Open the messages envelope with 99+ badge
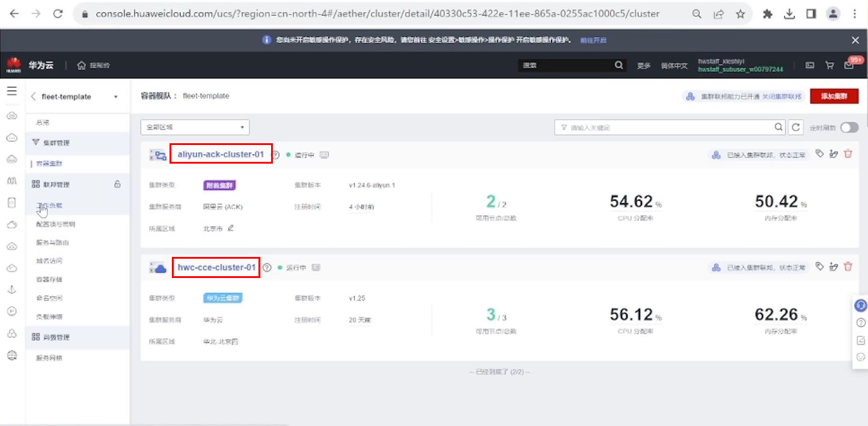The height and width of the screenshot is (426, 868). pos(849,65)
